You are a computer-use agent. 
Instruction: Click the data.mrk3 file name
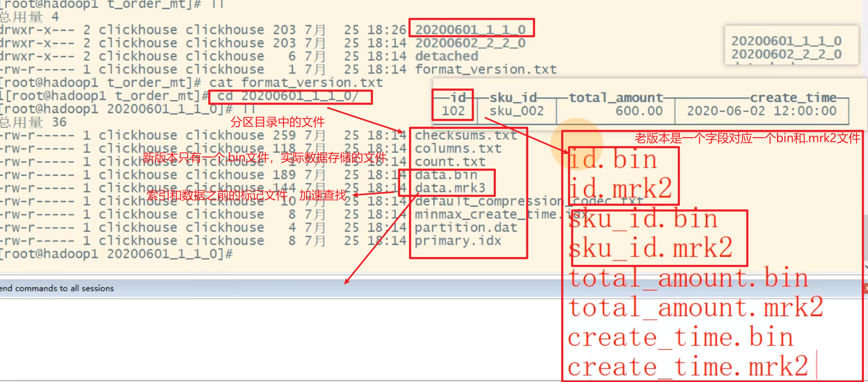click(450, 188)
